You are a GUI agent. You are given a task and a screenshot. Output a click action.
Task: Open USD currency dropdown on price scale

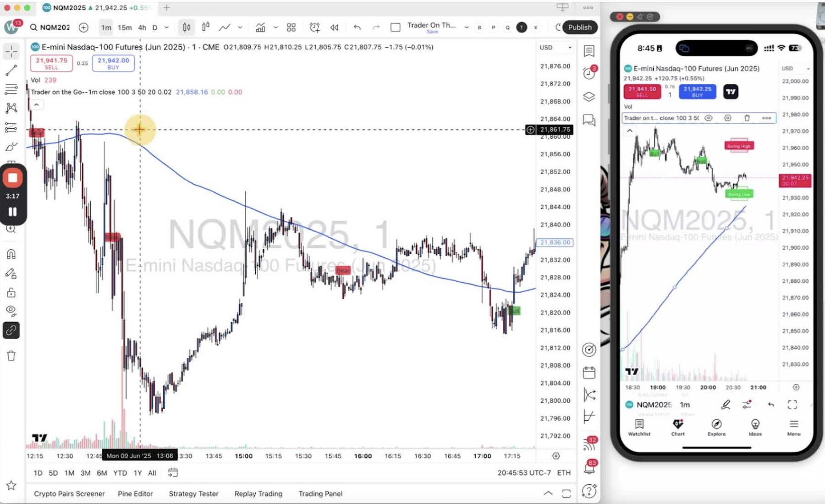coord(555,47)
